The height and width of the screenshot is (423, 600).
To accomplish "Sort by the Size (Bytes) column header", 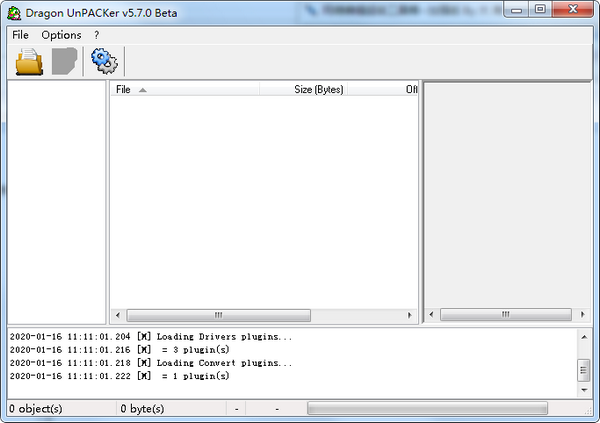I will [303, 90].
